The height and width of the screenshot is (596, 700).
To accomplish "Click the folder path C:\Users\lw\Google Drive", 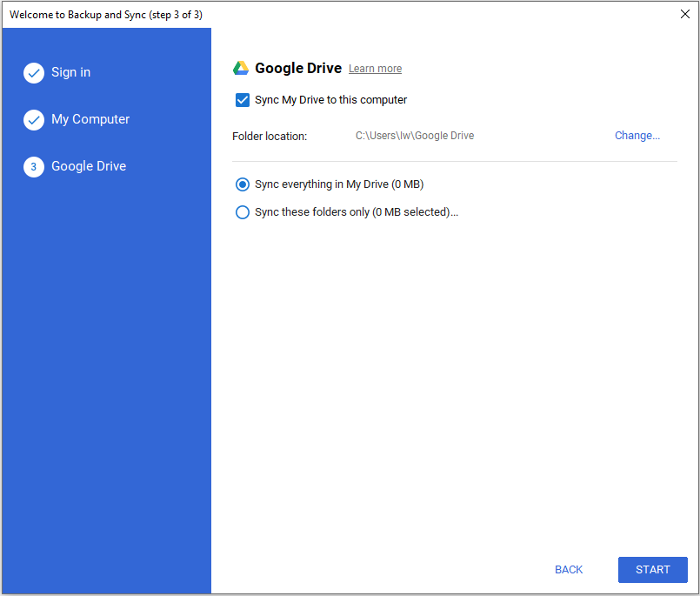I will 414,135.
